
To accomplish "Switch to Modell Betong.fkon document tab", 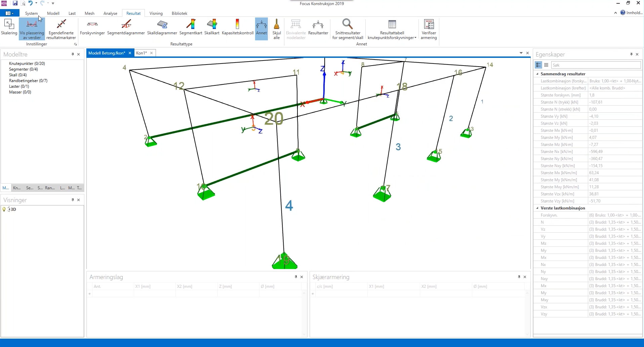I will click(107, 53).
